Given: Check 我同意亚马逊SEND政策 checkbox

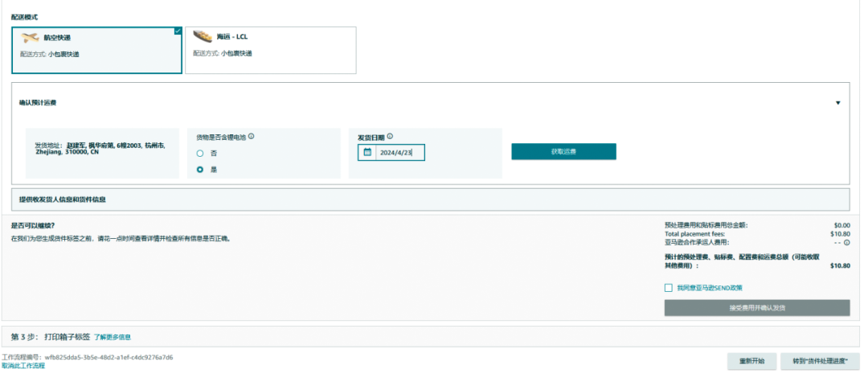Looking at the screenshot, I should (668, 288).
